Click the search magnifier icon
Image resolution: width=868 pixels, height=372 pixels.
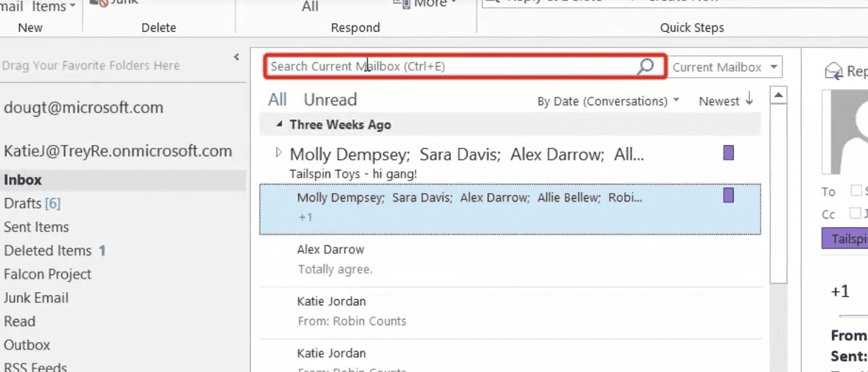point(645,66)
